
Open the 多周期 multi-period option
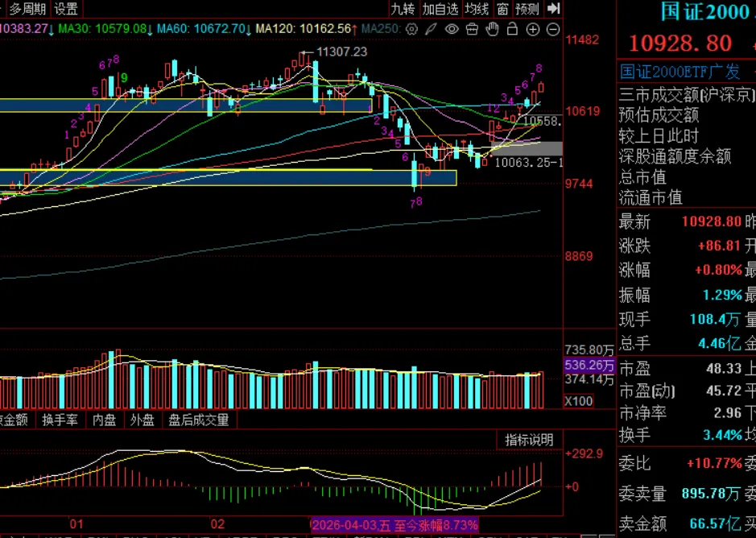point(27,9)
